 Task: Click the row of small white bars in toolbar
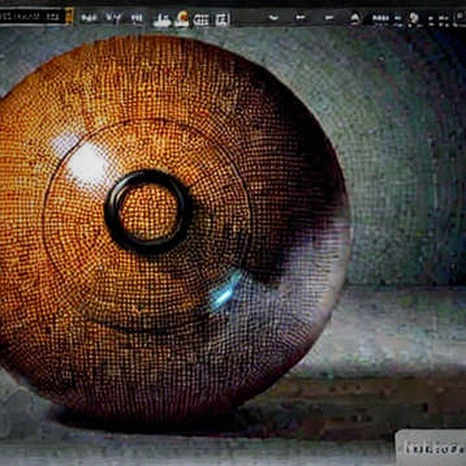(x=381, y=18)
